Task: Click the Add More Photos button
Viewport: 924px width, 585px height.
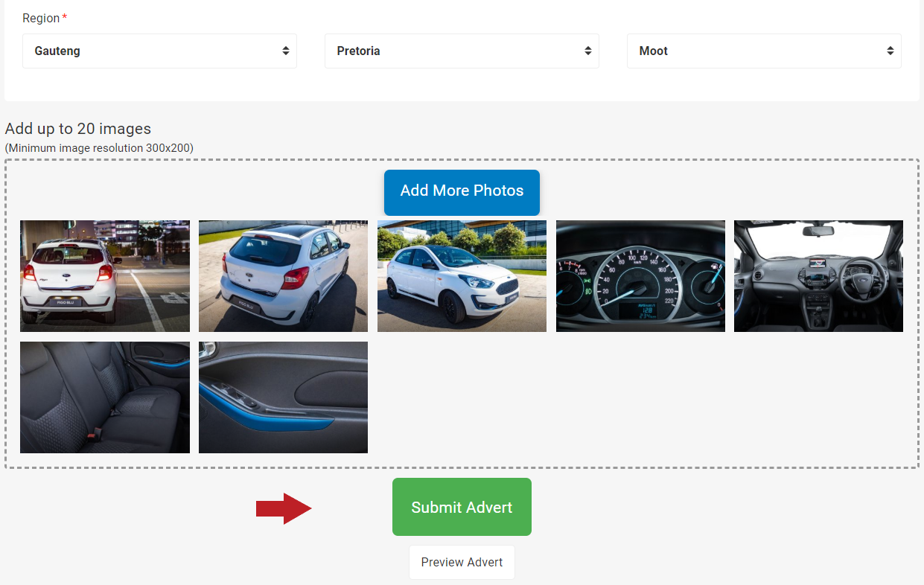Action: point(462,191)
